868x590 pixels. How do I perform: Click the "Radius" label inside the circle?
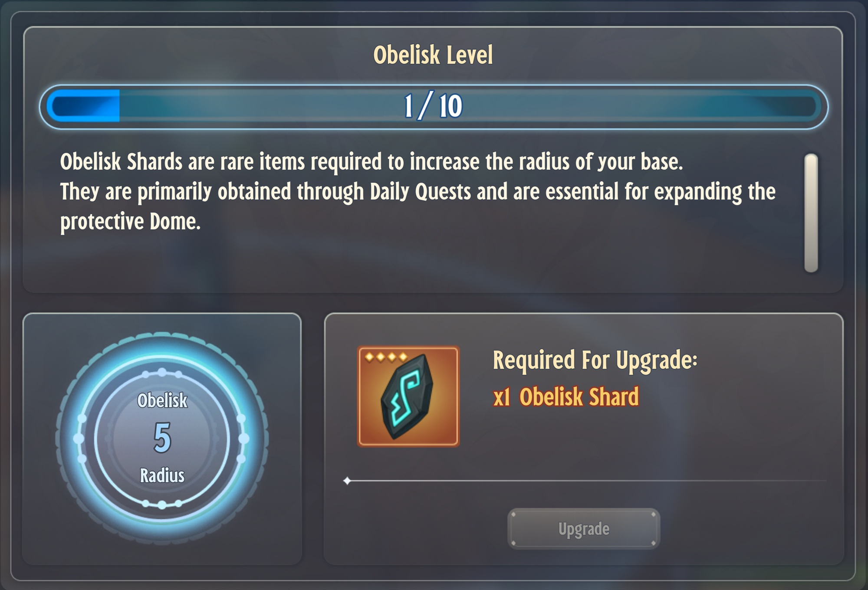click(162, 476)
